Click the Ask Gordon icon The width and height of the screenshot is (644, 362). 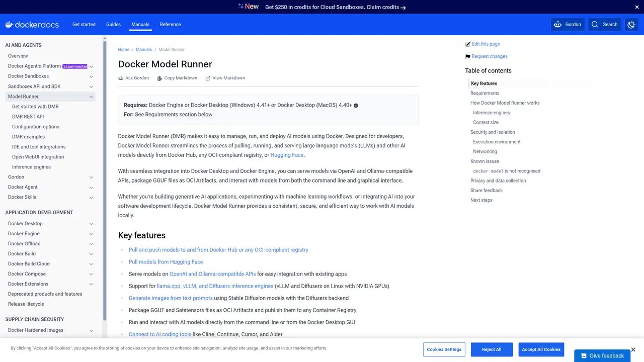(x=121, y=78)
